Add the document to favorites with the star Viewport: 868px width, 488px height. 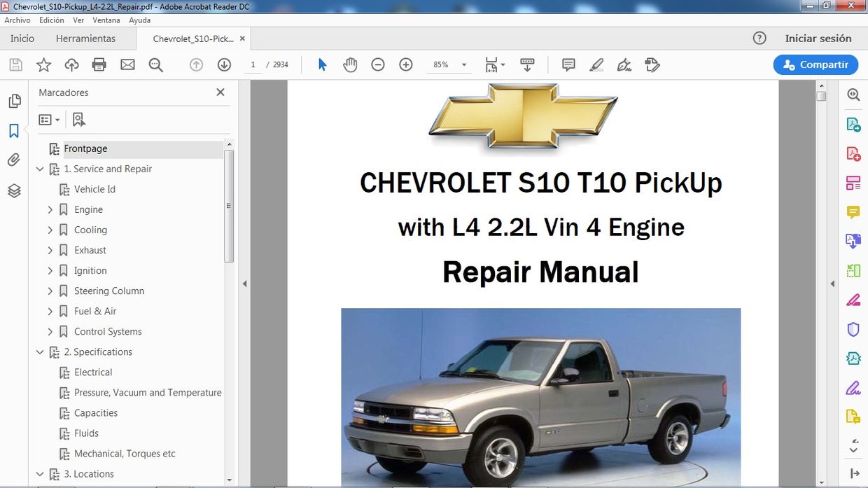43,64
